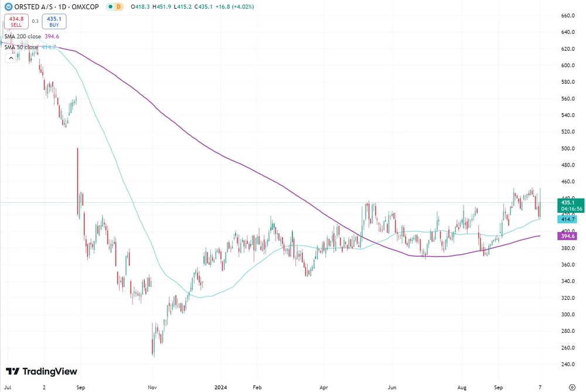Select the SMA 200 close indicator legend
The width and height of the screenshot is (586, 392).
(x=21, y=36)
